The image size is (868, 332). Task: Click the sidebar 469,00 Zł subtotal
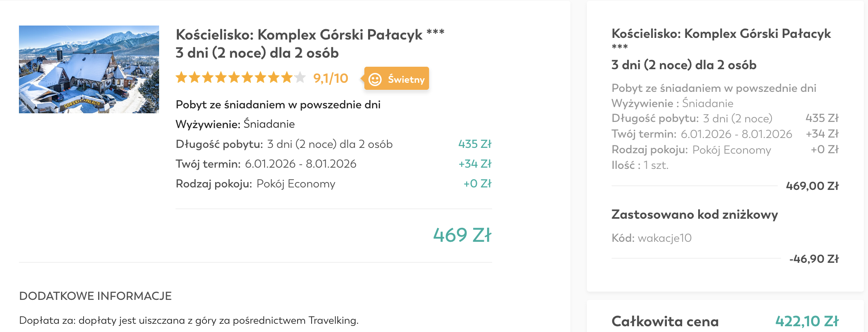[812, 186]
